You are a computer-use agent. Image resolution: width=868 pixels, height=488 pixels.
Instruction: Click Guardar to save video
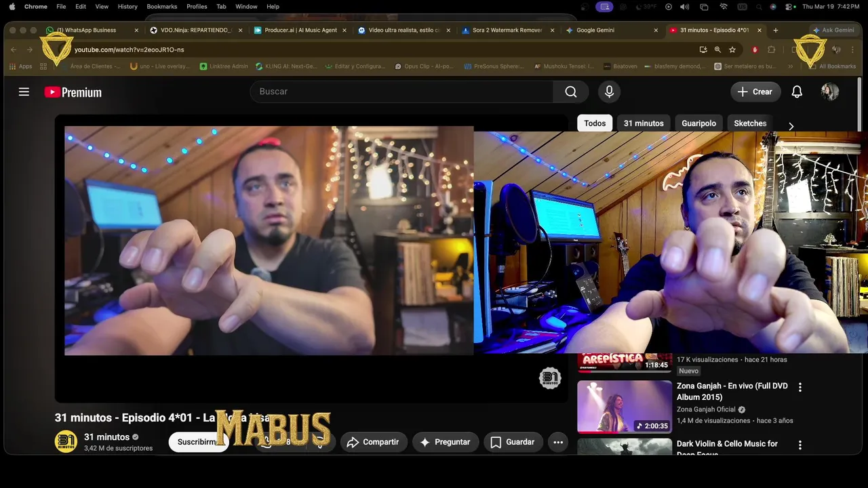pos(513,443)
